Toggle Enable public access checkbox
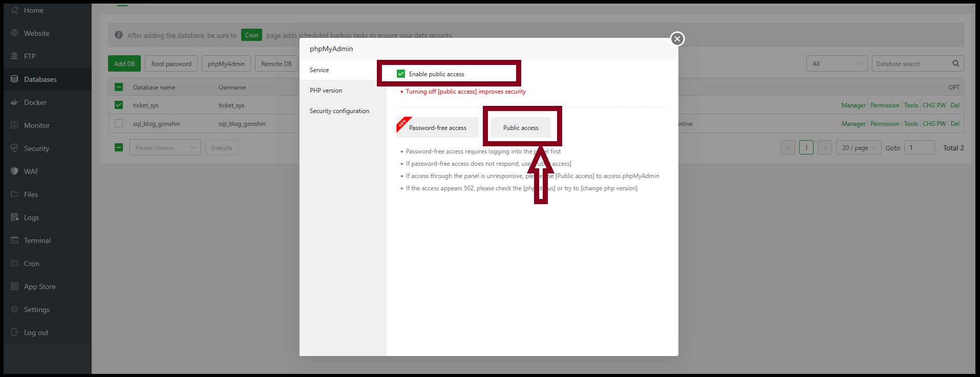The width and height of the screenshot is (980, 377). [401, 74]
